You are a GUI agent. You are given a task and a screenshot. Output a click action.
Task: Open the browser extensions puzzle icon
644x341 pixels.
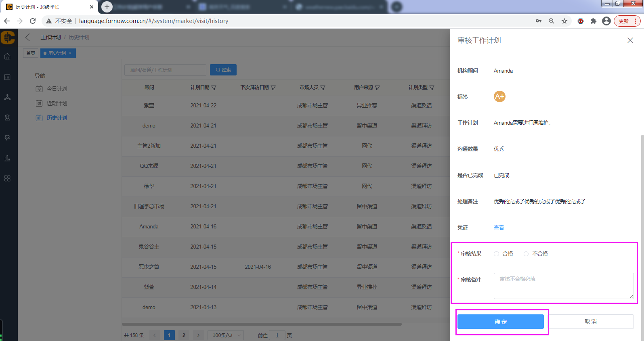click(x=593, y=21)
